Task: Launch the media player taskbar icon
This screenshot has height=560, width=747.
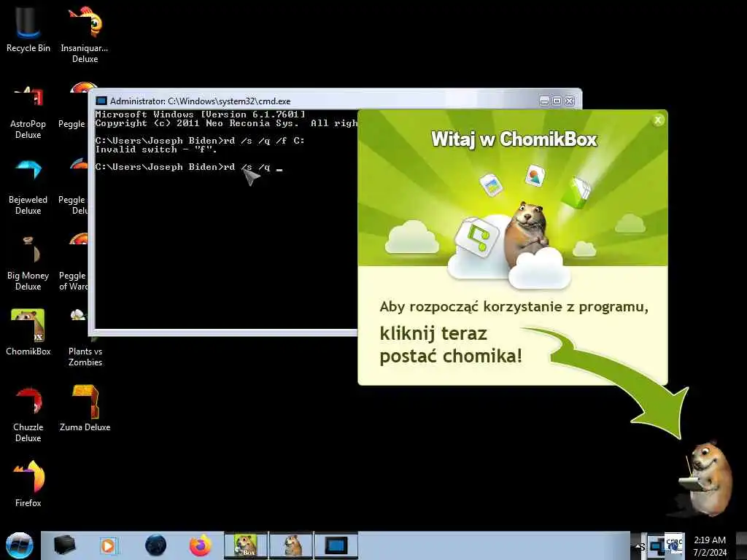Action: tap(108, 545)
